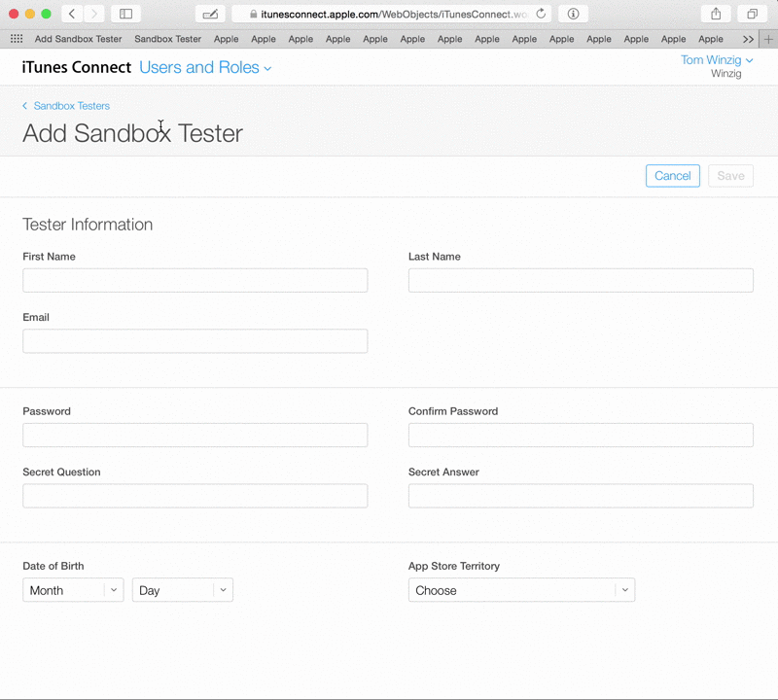Click the Cancel button

672,176
